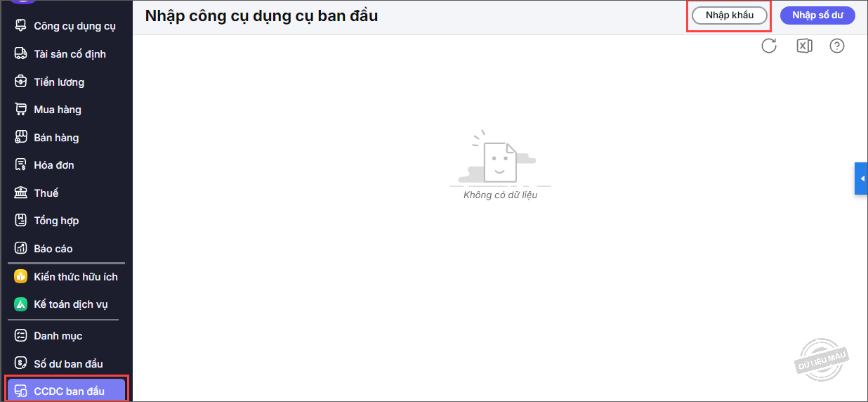Click the Nhập khẩu button

tap(730, 15)
